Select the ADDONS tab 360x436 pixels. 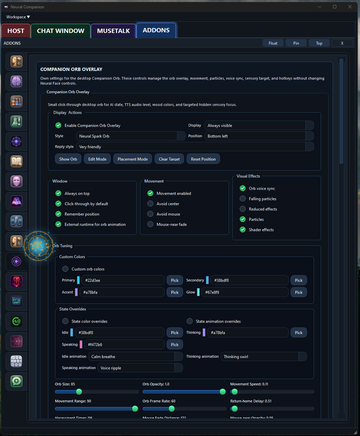(x=156, y=30)
